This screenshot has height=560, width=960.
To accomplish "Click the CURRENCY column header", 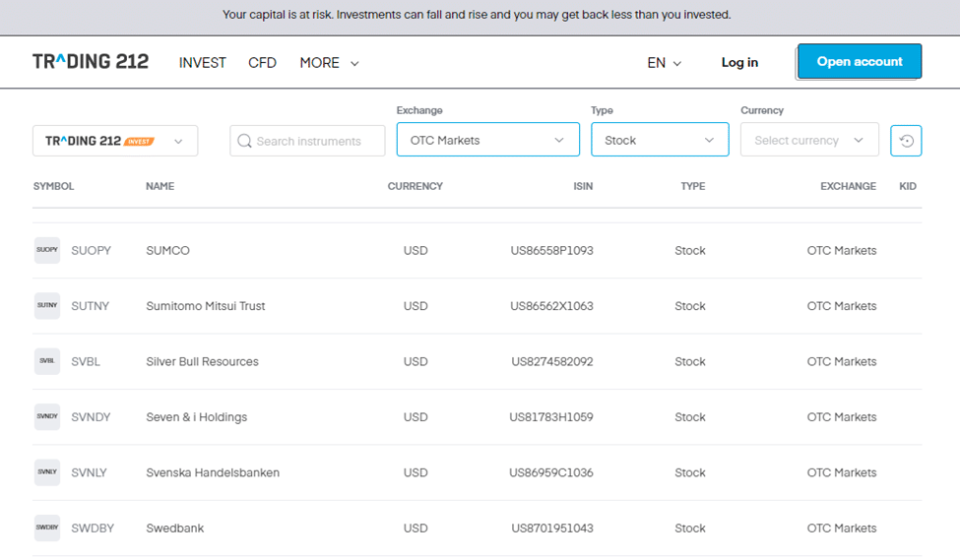I will click(416, 186).
